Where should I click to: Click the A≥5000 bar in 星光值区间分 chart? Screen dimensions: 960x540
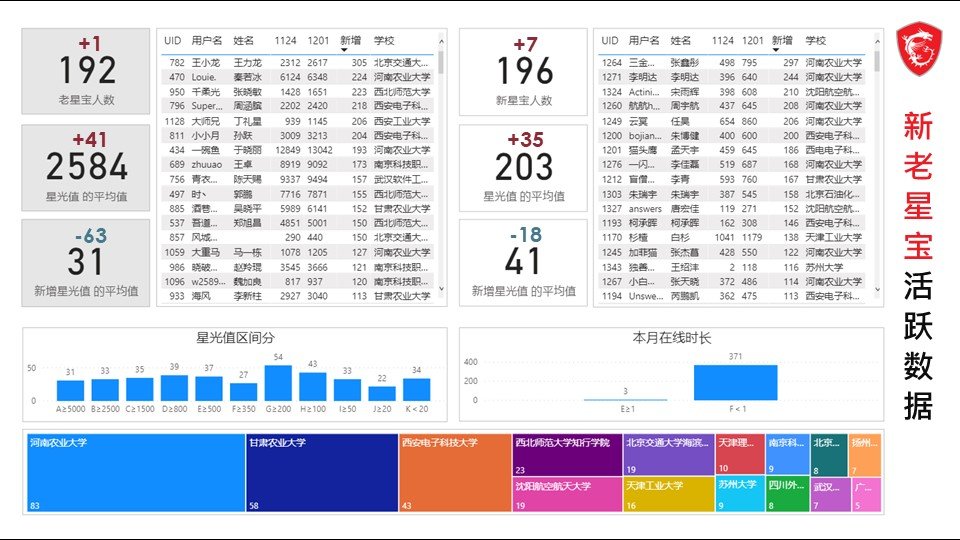coord(71,390)
